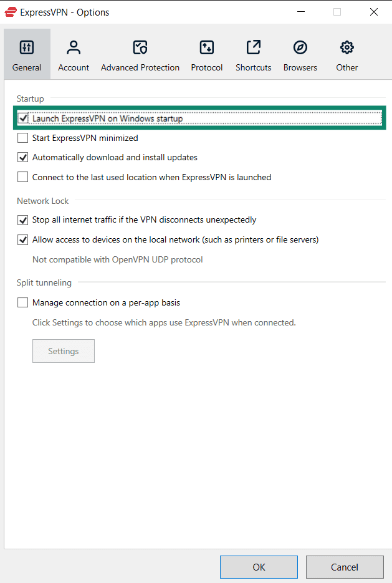The width and height of the screenshot is (392, 583).
Task: Uncheck local network device access
Action: click(22, 239)
